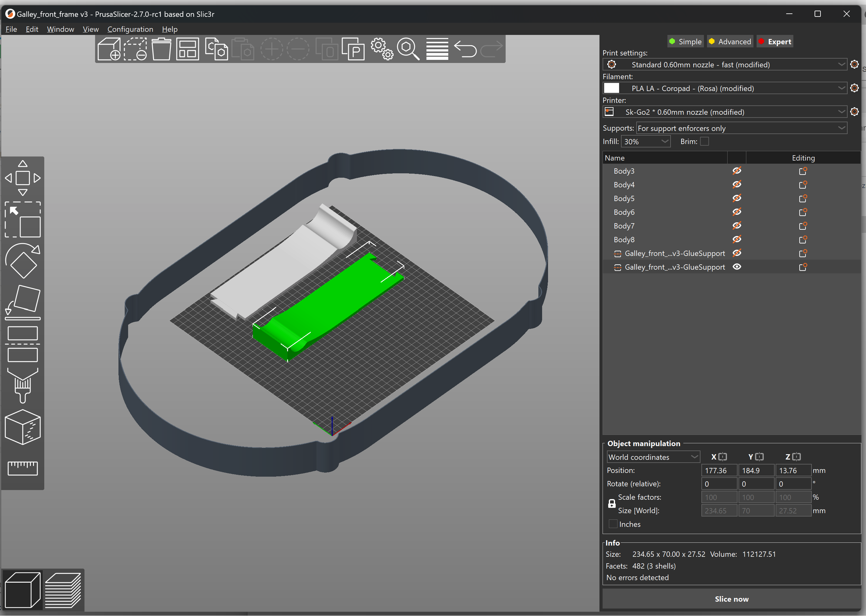This screenshot has width=866, height=616.
Task: Open the Print settings preset dropdown
Action: pyautogui.click(x=724, y=65)
